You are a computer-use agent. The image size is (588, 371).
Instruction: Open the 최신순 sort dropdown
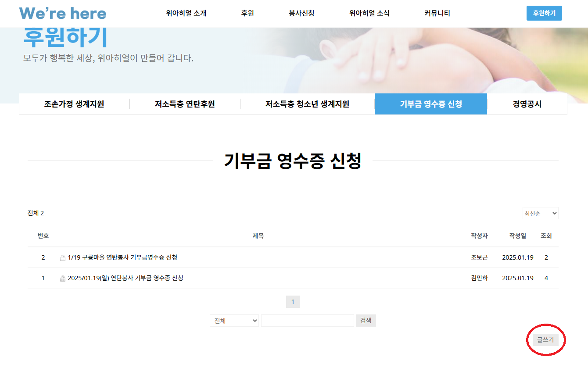point(540,214)
